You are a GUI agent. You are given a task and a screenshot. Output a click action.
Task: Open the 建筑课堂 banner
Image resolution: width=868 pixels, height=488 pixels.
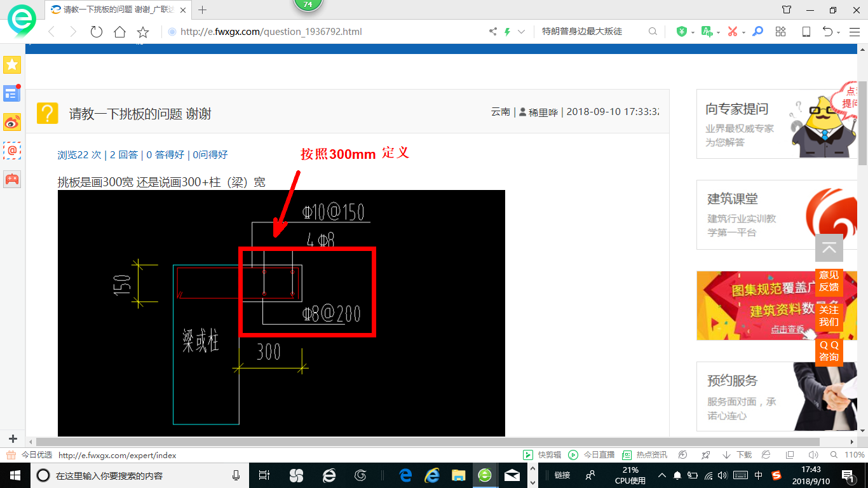[777, 215]
